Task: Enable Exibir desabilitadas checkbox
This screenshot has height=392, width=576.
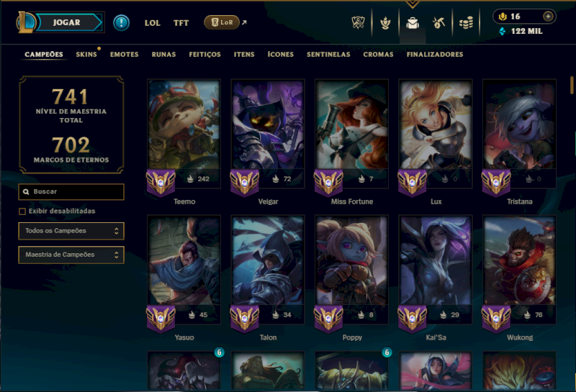Action: [22, 211]
